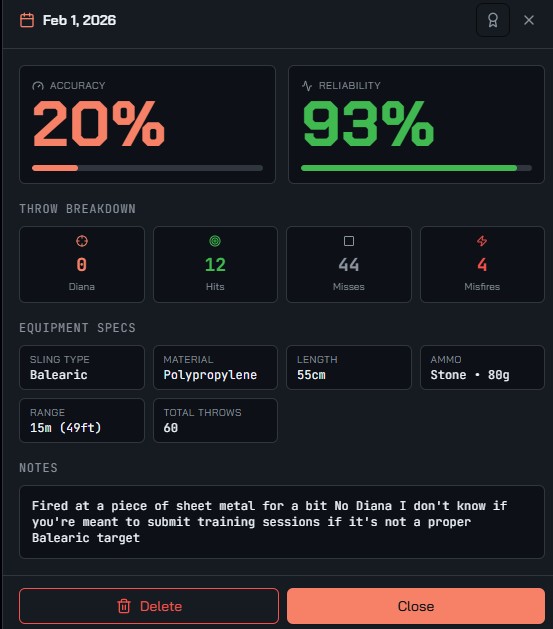Click the green Hits target icon
553x629 pixels.
(215, 241)
